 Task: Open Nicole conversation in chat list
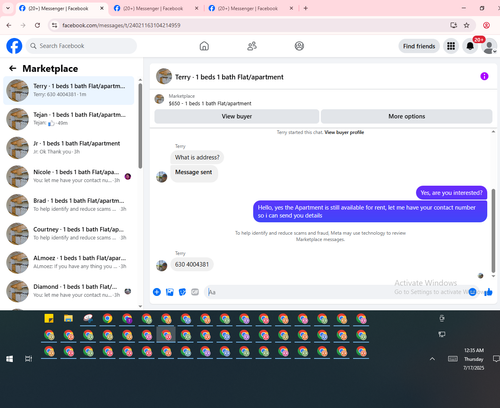click(x=69, y=176)
